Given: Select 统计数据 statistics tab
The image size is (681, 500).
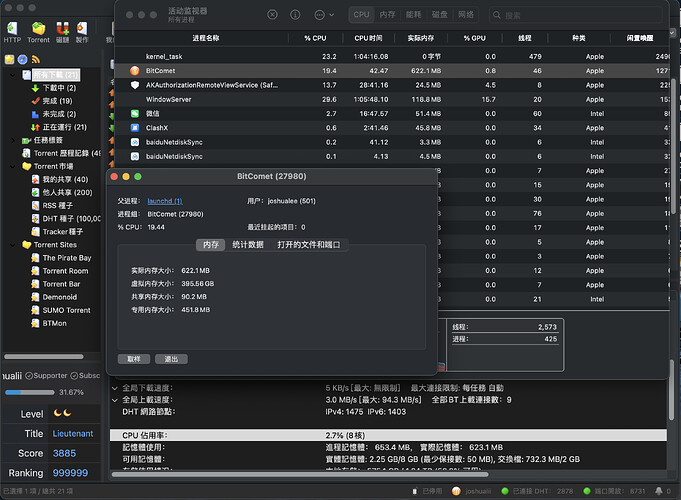Looking at the screenshot, I should [x=248, y=245].
